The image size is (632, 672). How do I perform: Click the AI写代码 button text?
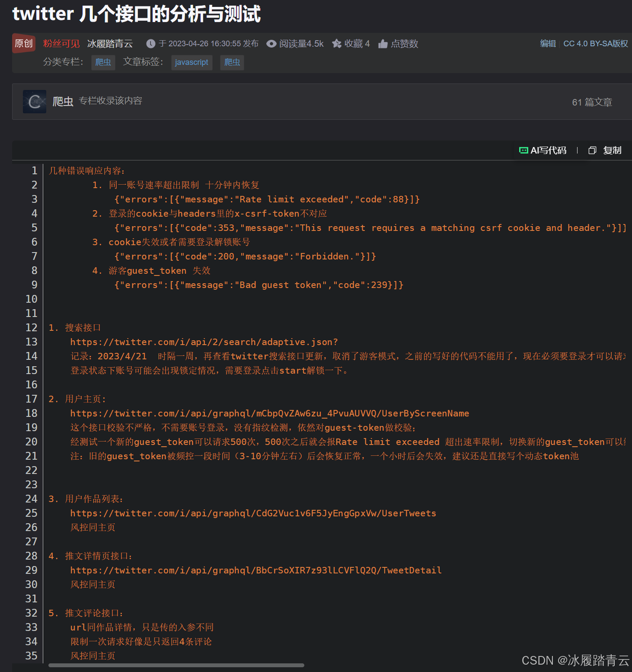point(548,150)
